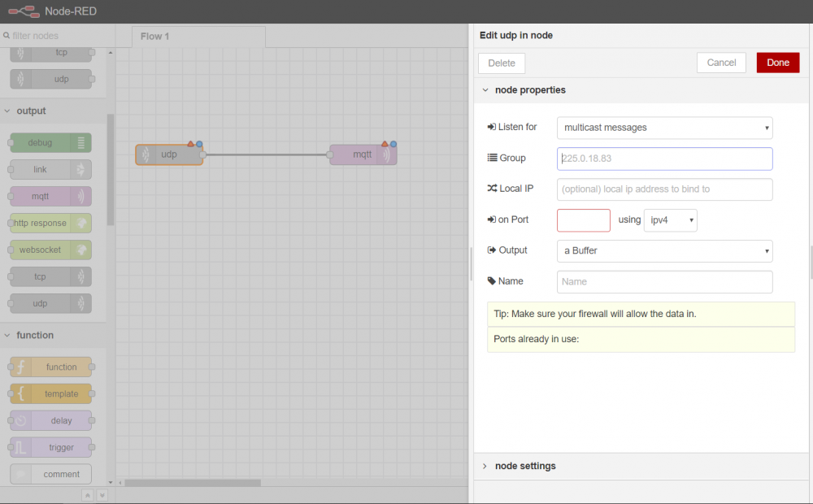Collapse the node properties section
Image resolution: width=813 pixels, height=504 pixels.
point(529,90)
